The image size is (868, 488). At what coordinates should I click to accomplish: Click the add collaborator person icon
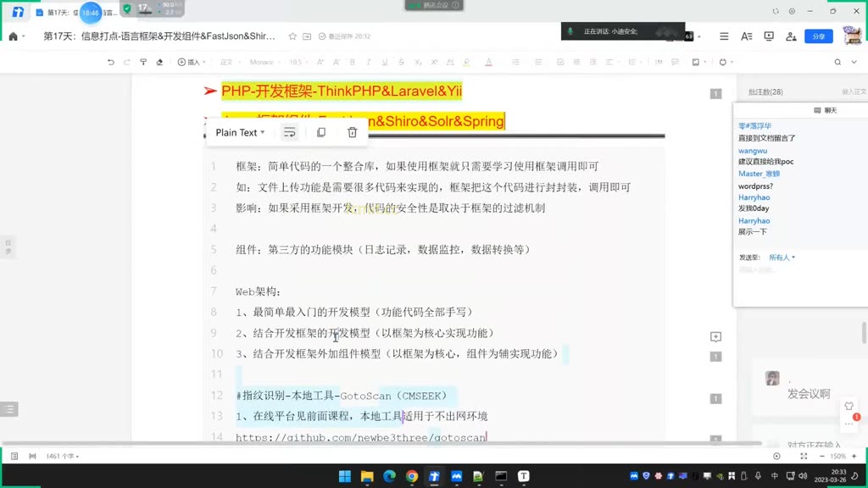pyautogui.click(x=791, y=36)
